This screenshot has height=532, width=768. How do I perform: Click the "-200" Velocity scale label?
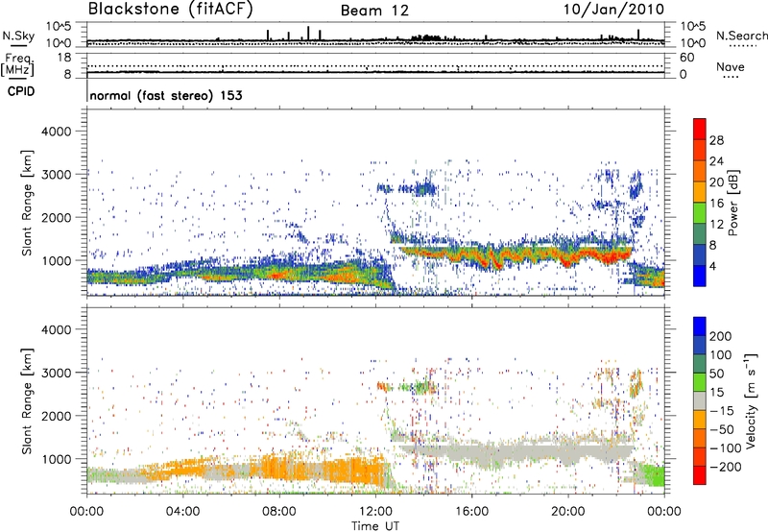[725, 467]
